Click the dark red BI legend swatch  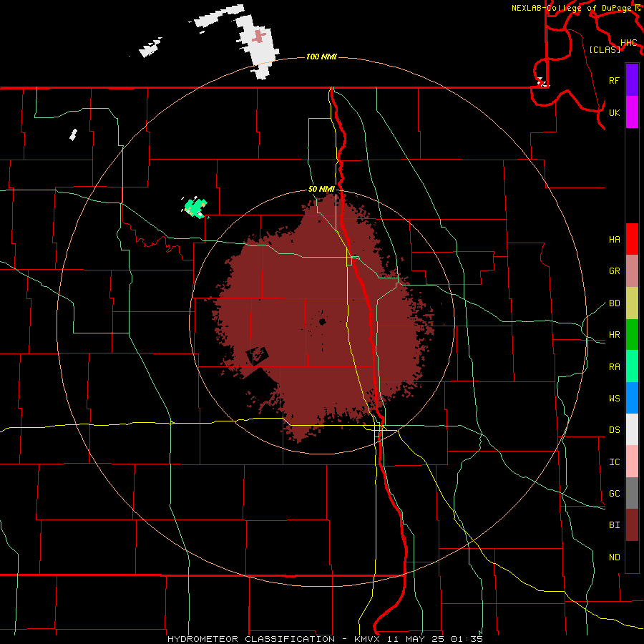point(632,525)
